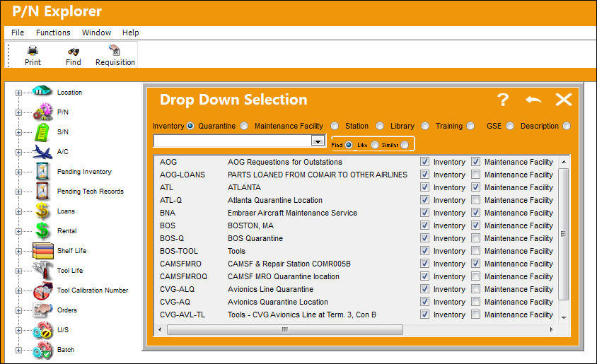Select the S/N green tag icon

[42, 132]
